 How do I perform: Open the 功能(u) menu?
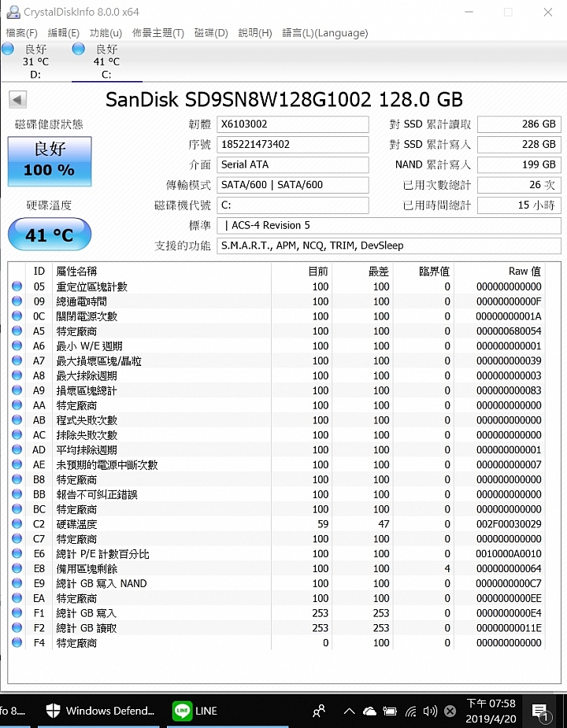[x=106, y=33]
